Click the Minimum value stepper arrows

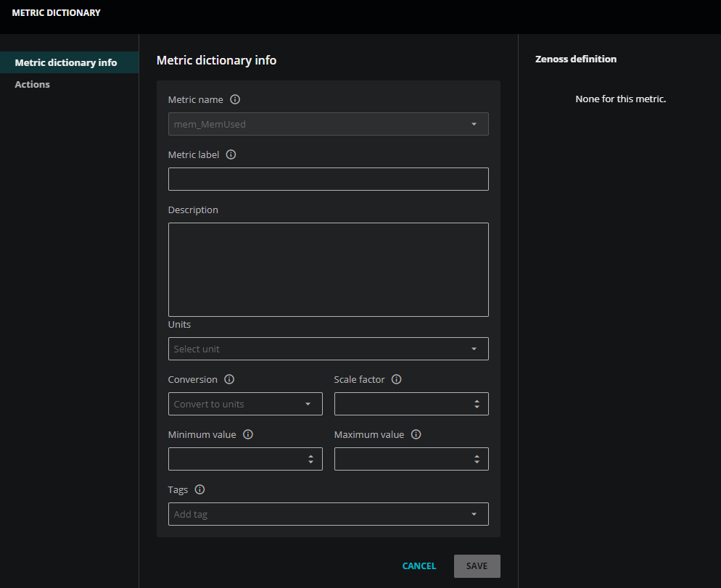311,459
